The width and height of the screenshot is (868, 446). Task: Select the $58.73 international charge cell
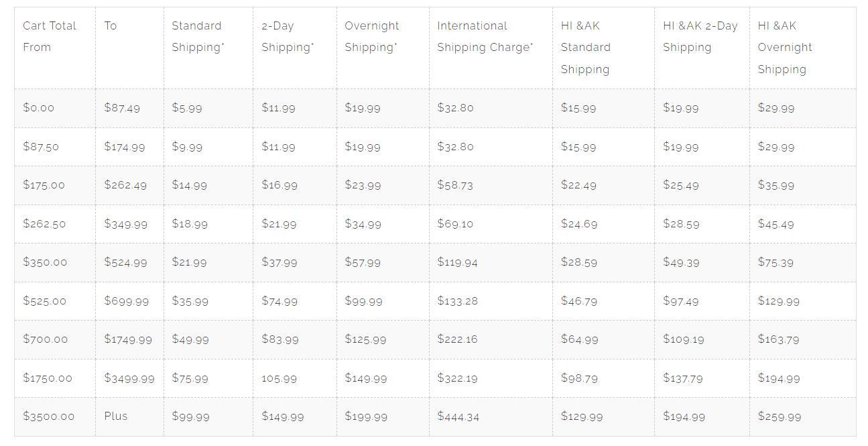pyautogui.click(x=455, y=185)
